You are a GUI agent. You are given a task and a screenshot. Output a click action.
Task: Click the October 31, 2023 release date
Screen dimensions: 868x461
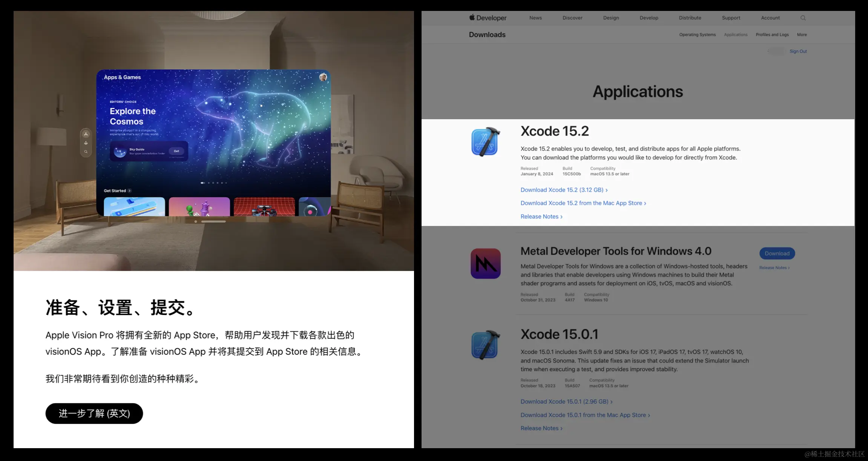538,300
